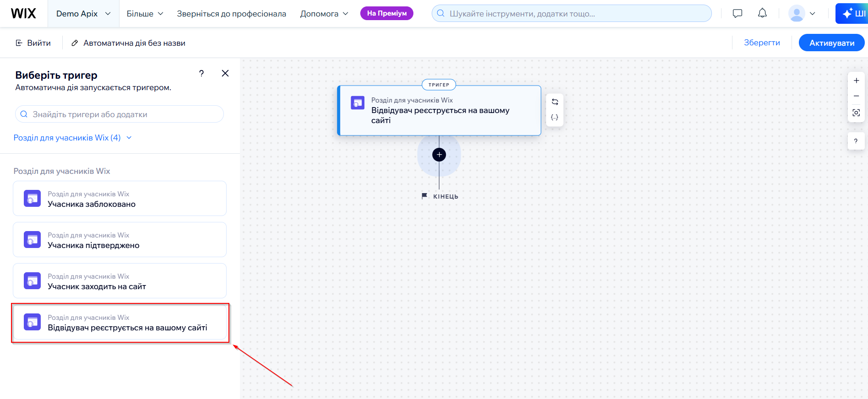868x399 pixels.
Task: Click the Розділ для учасників Wix section heading
Action: (x=62, y=171)
